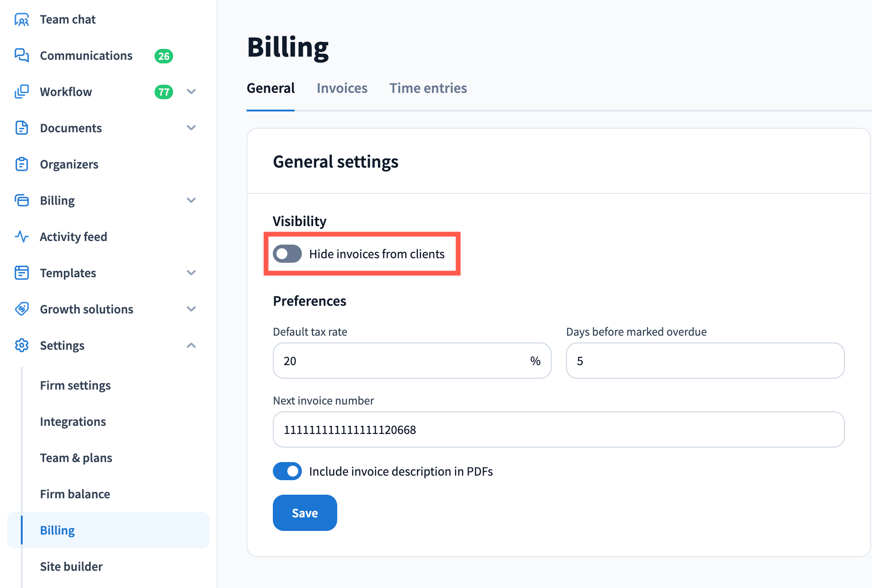
Task: Expand the Documents submenu arrow
Action: (191, 128)
